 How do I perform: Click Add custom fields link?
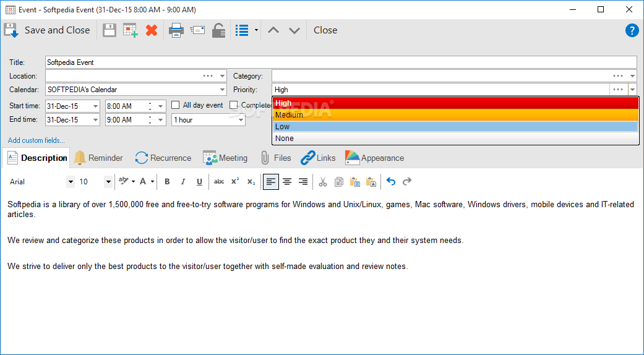36,140
